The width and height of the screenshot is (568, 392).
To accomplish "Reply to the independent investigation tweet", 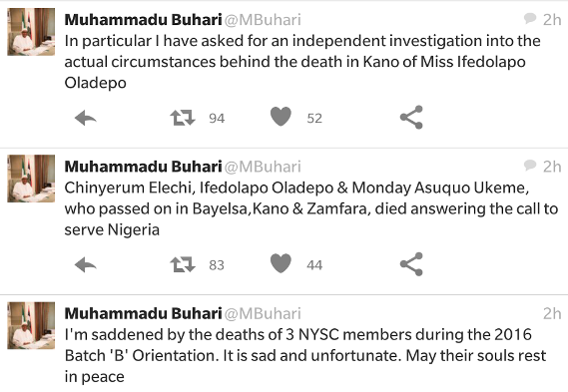I will click(86, 118).
